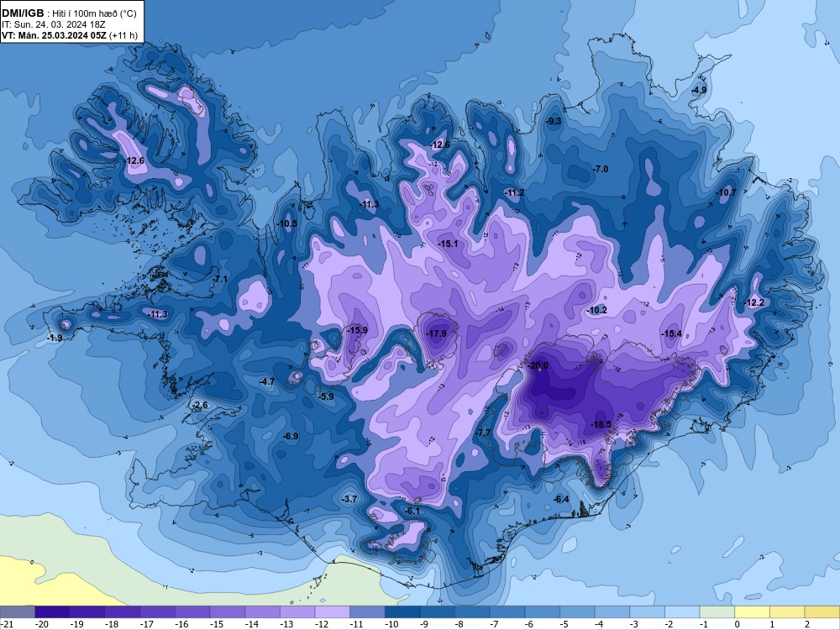This screenshot has width=840, height=630.
Task: Click the -7.0 temperature label
Action: pos(601,169)
